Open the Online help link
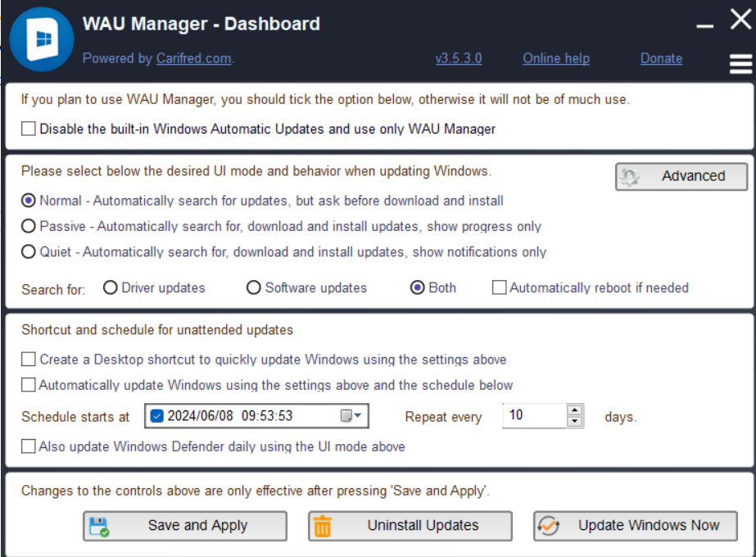 coord(556,58)
